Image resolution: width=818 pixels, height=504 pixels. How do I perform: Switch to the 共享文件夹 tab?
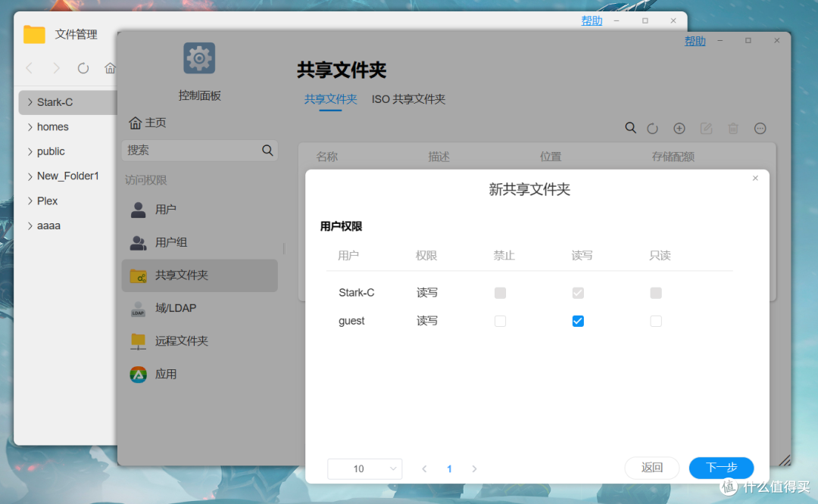point(331,99)
